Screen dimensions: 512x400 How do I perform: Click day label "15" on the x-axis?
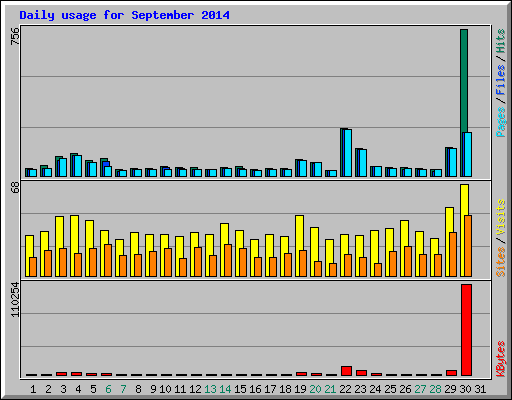[240, 389]
